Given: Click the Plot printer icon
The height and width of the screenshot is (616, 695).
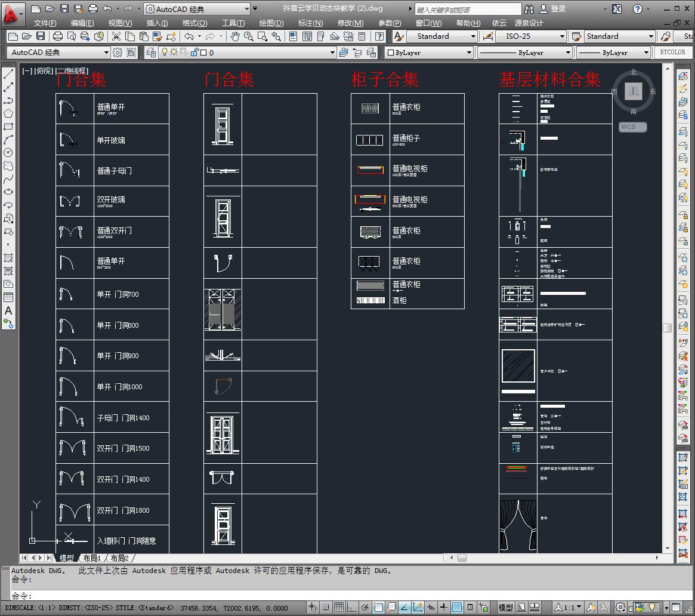Looking at the screenshot, I should pos(58,36).
